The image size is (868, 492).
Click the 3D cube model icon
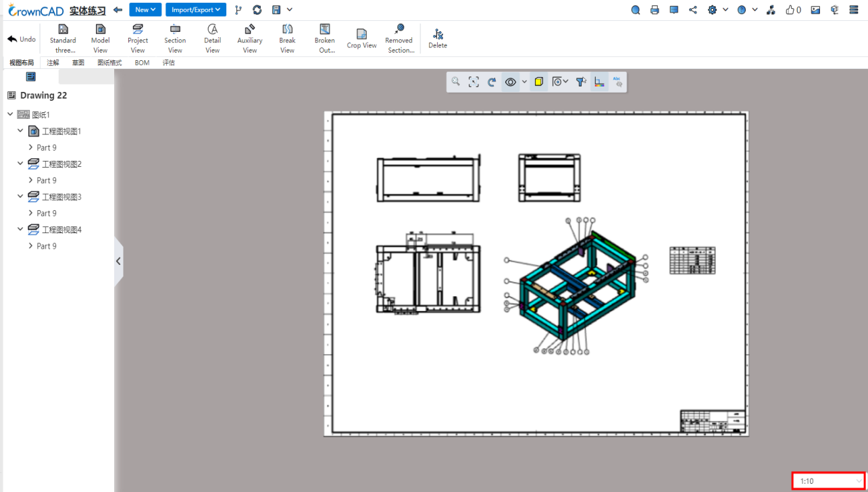834,9
